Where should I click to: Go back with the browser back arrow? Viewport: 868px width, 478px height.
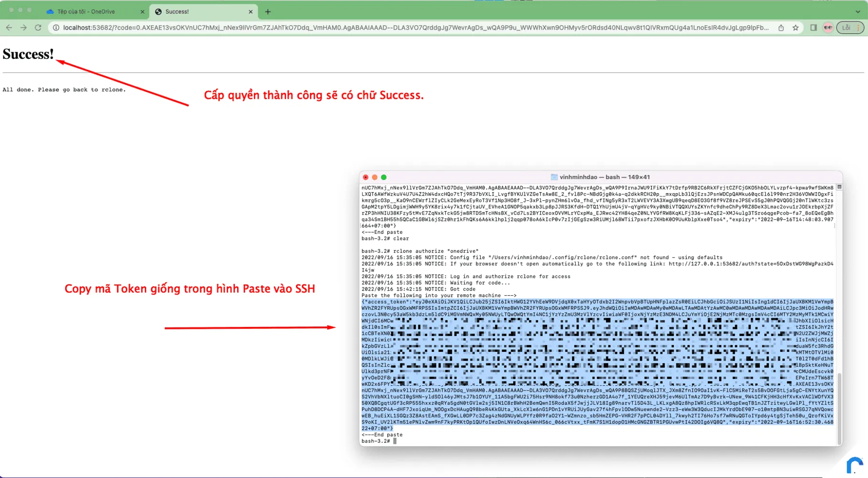(x=9, y=28)
